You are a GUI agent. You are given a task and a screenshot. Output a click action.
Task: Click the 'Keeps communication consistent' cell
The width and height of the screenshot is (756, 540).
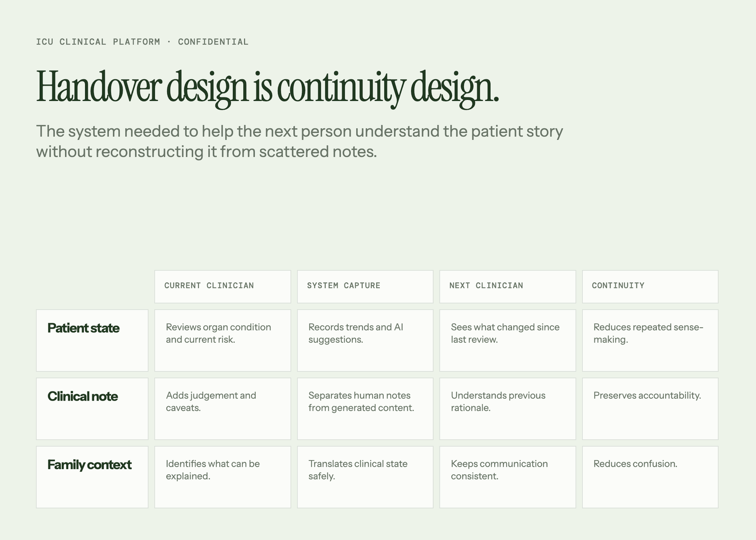pos(508,477)
